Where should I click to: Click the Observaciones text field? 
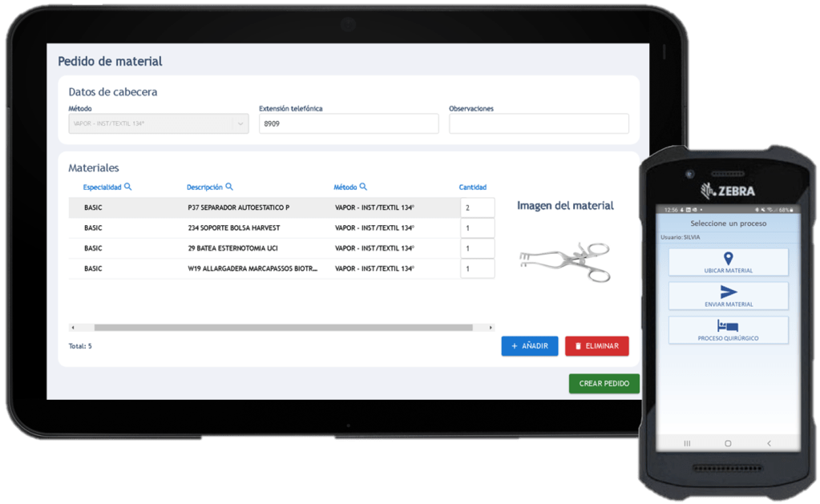pos(539,123)
